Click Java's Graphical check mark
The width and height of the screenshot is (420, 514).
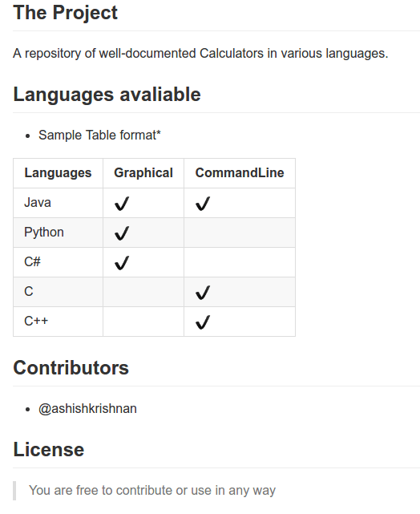click(x=122, y=203)
